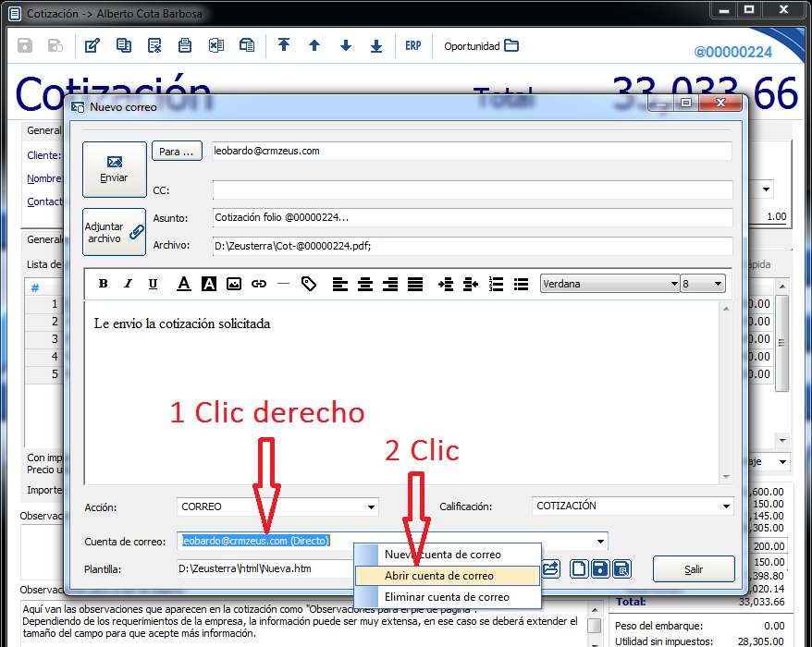
Task: Click the Adjuntar archivo button
Action: pyautogui.click(x=115, y=232)
